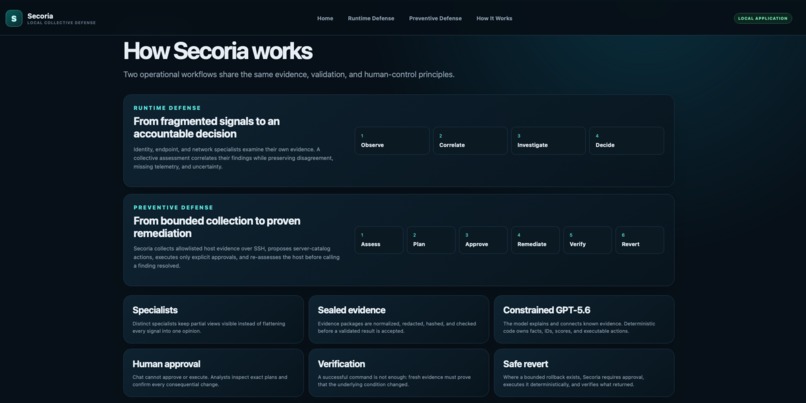Click the 'Secoria collects allowlisted host evidence' paragraph
This screenshot has height=403, width=806.
pos(236,258)
